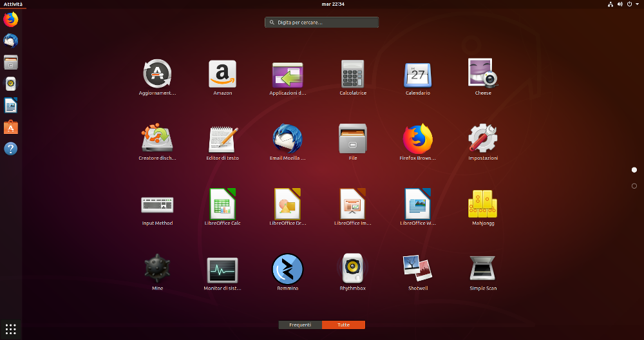The image size is (644, 340).
Task: Open LibreOffice Writer from the dock
Action: coord(11,106)
